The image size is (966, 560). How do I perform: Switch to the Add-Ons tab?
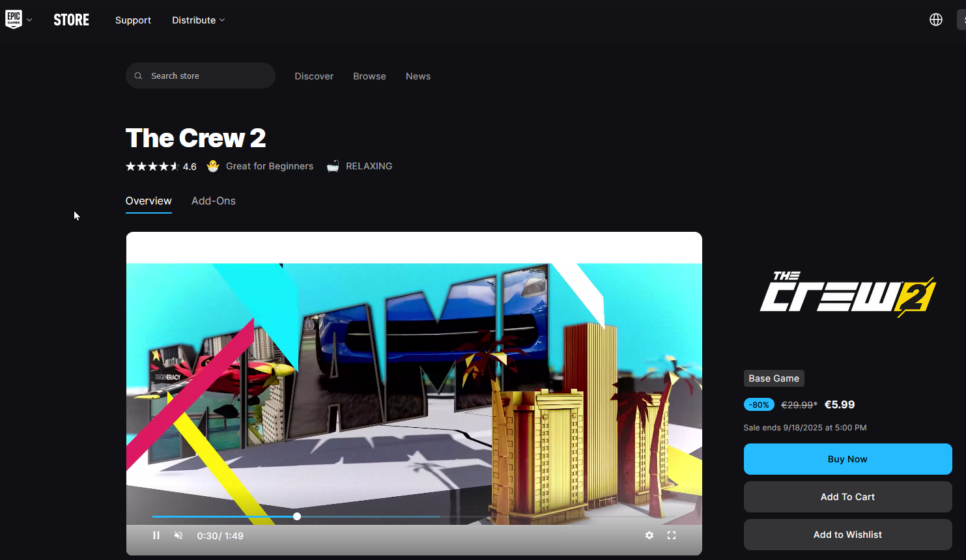(x=214, y=201)
